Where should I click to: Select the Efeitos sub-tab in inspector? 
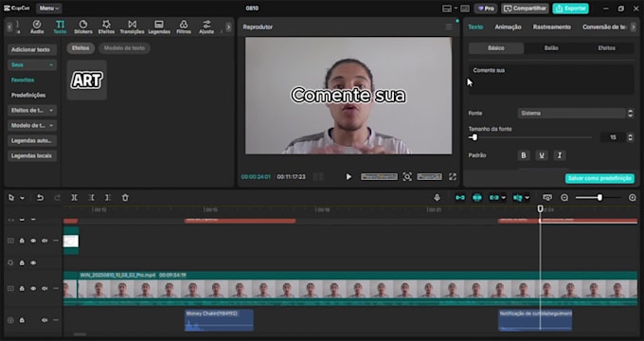[x=607, y=48]
